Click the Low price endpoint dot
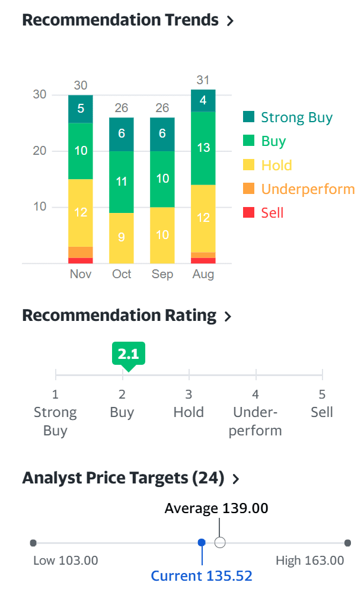This screenshot has height=592, width=364. point(33,542)
